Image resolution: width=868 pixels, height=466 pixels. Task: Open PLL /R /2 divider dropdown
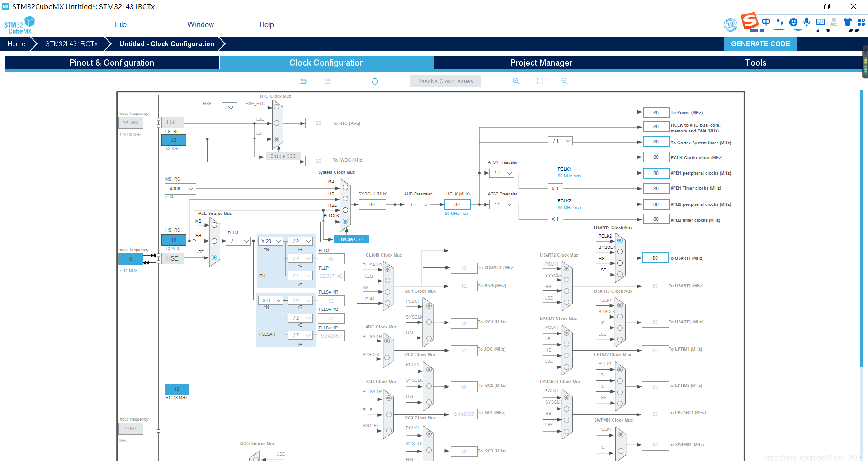[301, 241]
